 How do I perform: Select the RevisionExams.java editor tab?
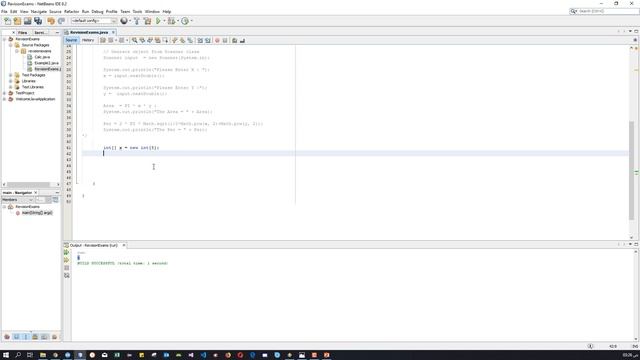click(x=89, y=32)
